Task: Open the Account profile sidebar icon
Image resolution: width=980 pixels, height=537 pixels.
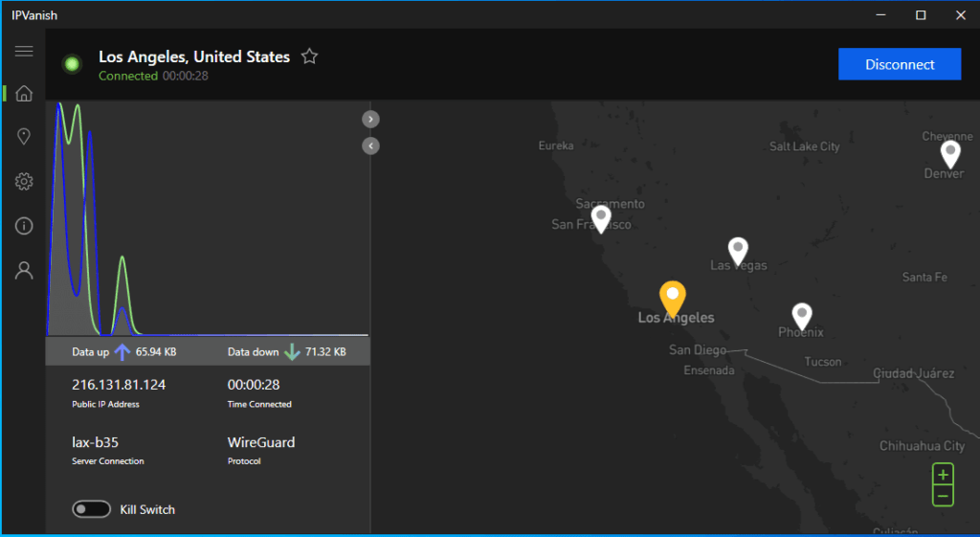Action: (x=24, y=270)
